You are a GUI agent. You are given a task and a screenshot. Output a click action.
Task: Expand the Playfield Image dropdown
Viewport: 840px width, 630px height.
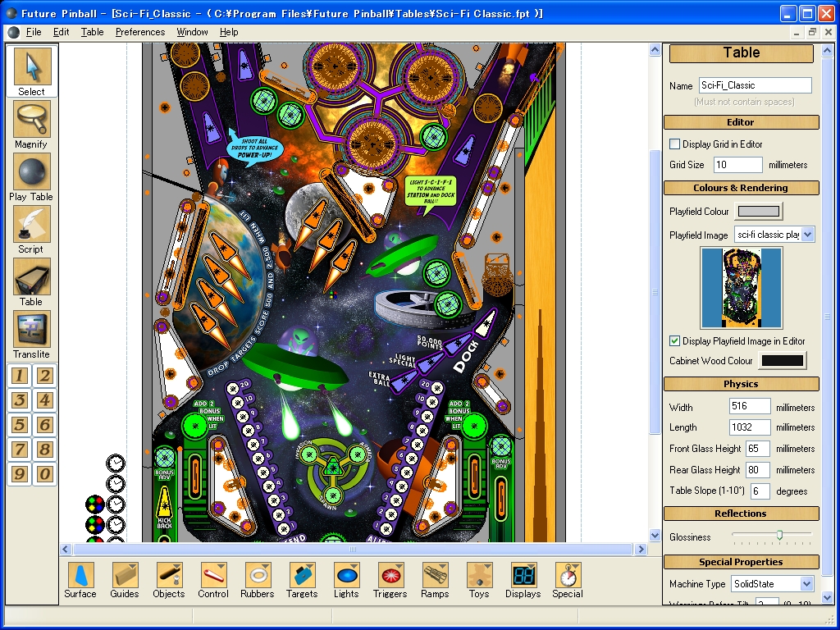(x=808, y=234)
